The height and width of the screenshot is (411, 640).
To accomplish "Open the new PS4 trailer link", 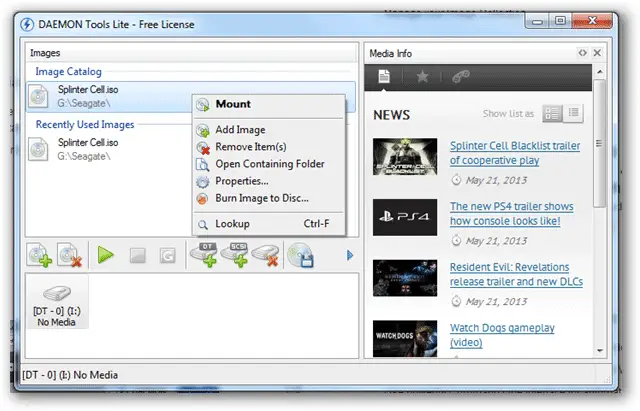I will coord(511,214).
